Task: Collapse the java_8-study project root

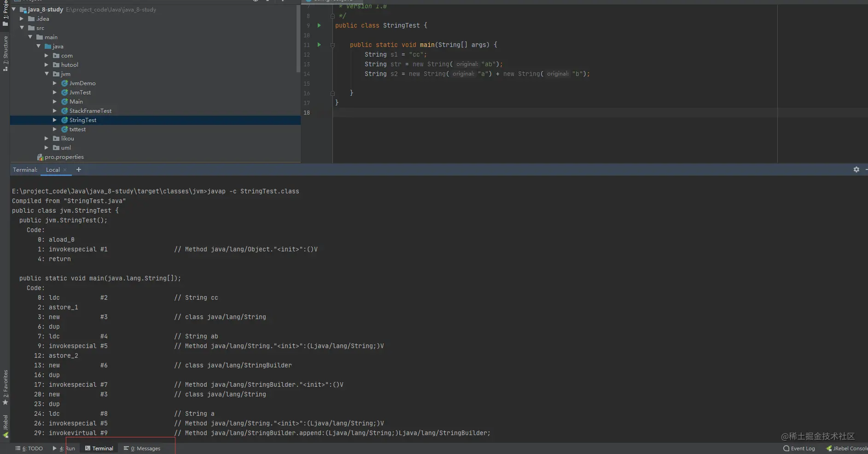Action: [x=14, y=9]
